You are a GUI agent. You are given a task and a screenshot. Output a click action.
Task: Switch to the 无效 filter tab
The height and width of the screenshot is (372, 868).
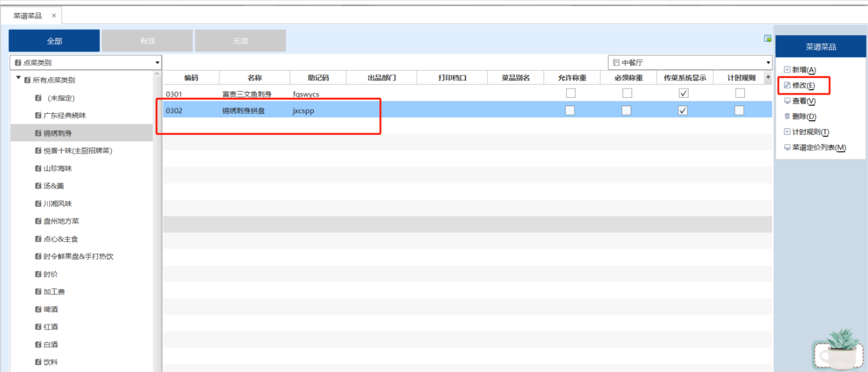(x=241, y=41)
